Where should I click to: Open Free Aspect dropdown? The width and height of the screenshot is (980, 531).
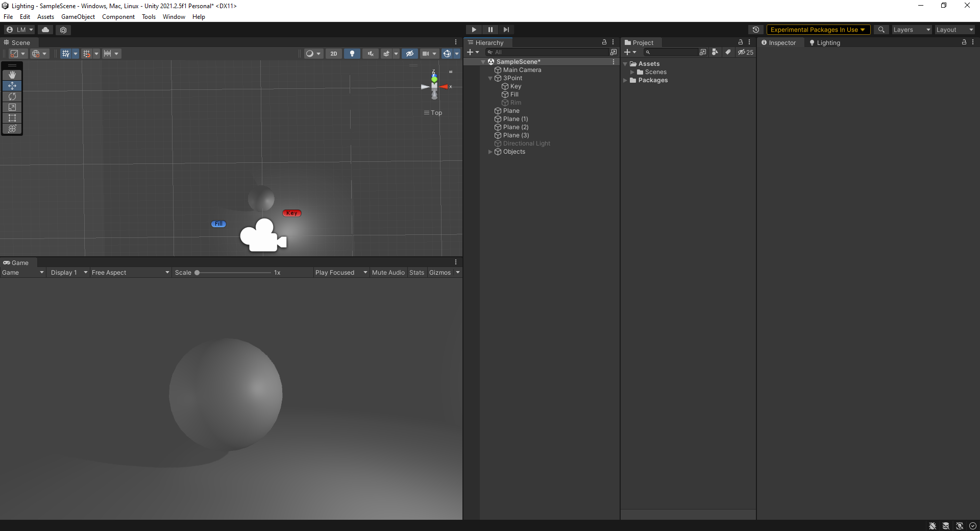[x=130, y=273]
